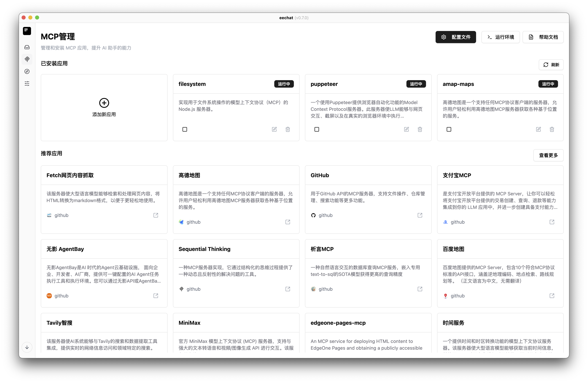The image size is (588, 383).
Task: Edit the amap-maps server with the pencil icon
Action: click(539, 129)
